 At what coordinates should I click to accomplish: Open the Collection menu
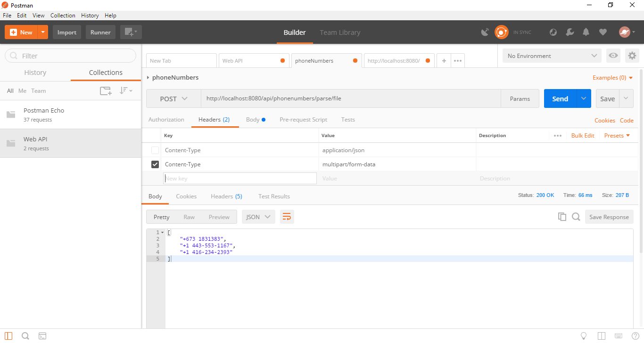(x=63, y=16)
